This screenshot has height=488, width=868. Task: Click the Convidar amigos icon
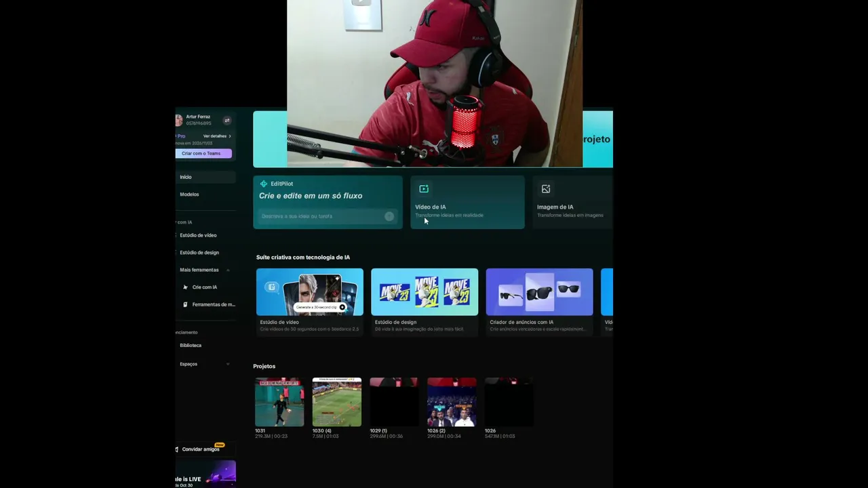tap(177, 449)
